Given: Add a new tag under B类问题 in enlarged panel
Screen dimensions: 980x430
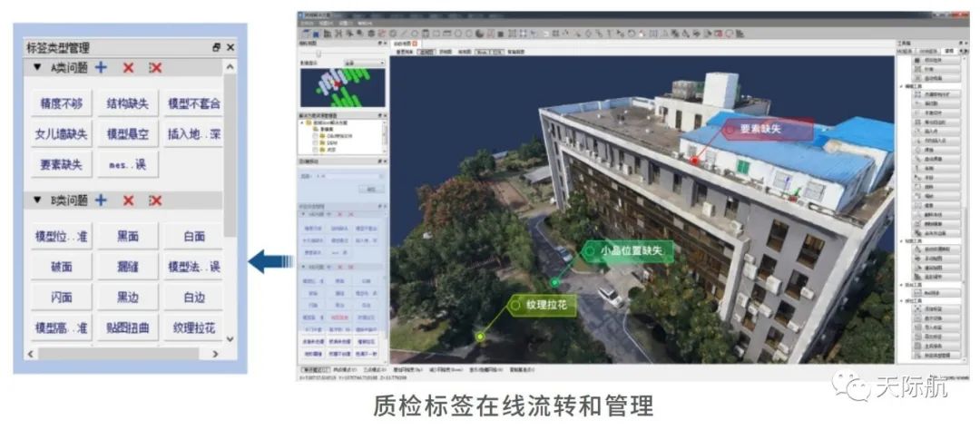Looking at the screenshot, I should point(101,200).
